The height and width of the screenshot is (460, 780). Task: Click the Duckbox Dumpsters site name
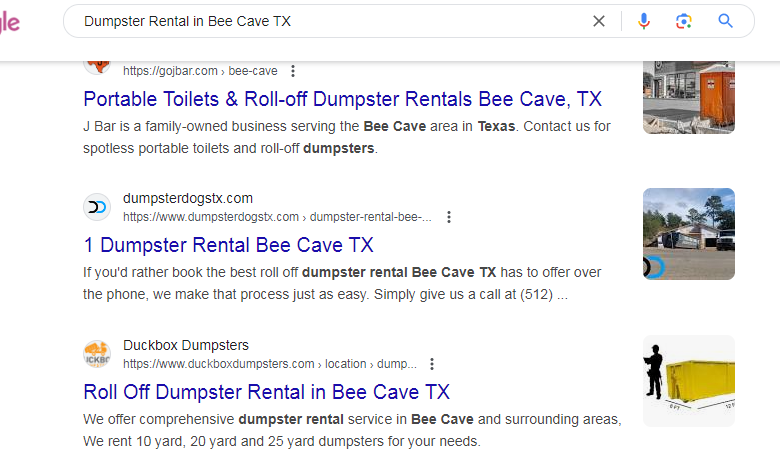click(x=186, y=345)
